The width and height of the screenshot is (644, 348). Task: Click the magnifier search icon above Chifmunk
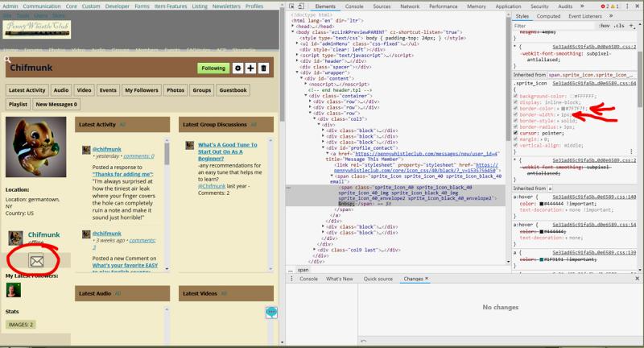click(x=7, y=61)
